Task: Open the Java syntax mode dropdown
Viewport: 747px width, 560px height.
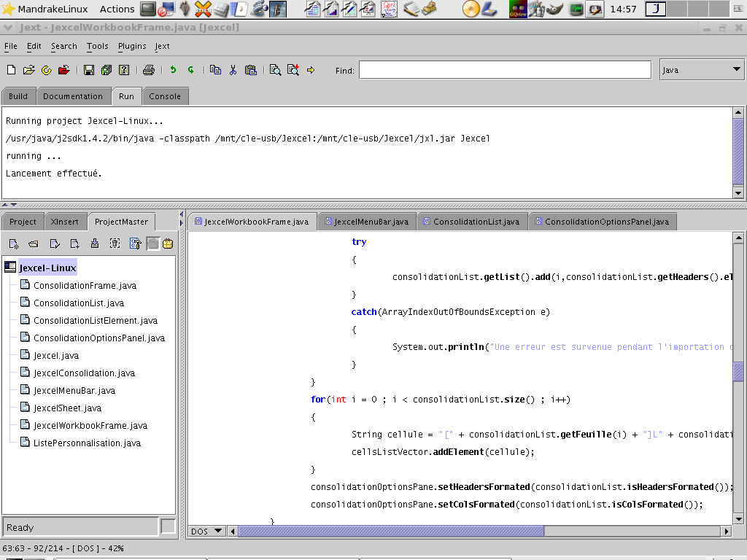Action: coord(700,70)
